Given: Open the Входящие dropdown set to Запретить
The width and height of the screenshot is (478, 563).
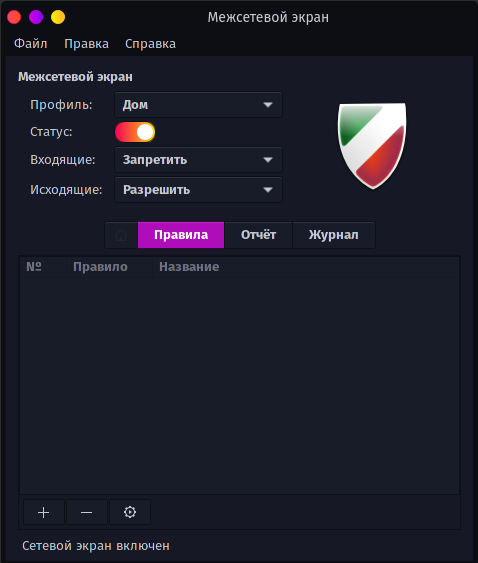Looking at the screenshot, I should [199, 160].
